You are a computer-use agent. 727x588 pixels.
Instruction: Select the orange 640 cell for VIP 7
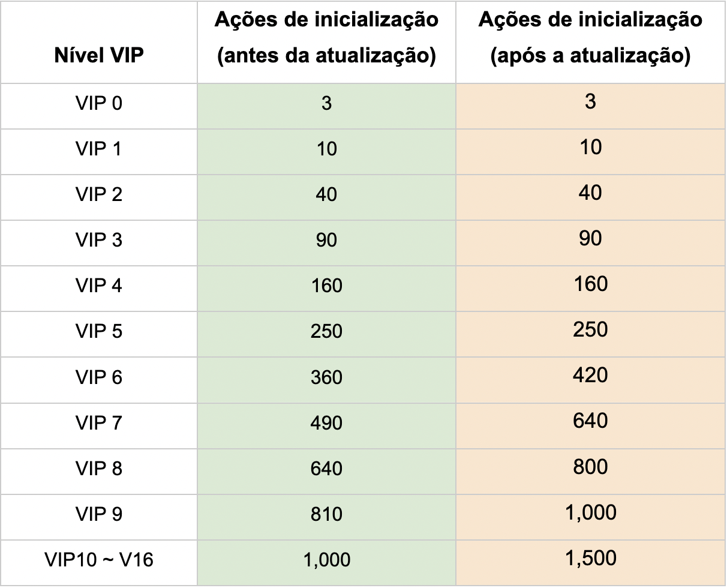pos(590,421)
